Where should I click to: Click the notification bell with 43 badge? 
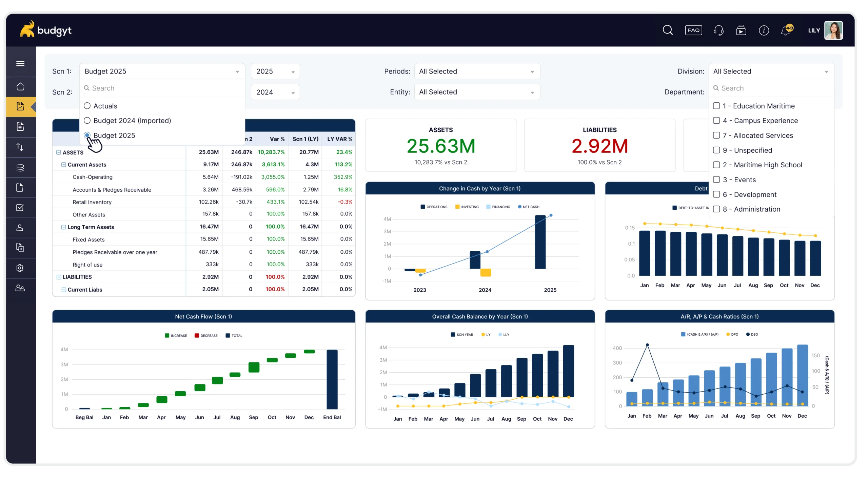786,30
